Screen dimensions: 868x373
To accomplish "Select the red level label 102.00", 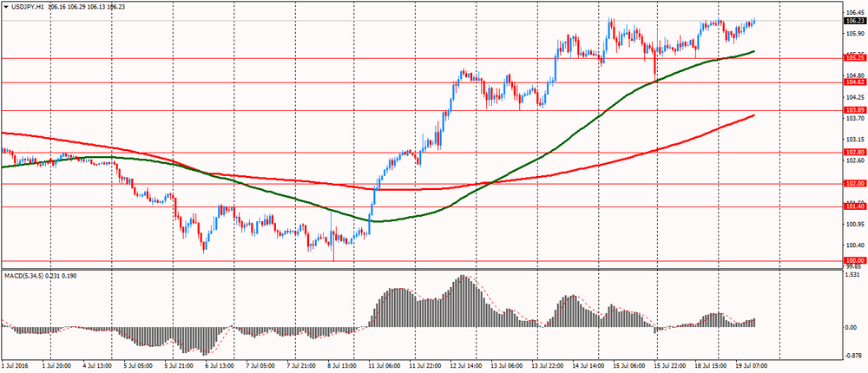I will click(x=855, y=183).
